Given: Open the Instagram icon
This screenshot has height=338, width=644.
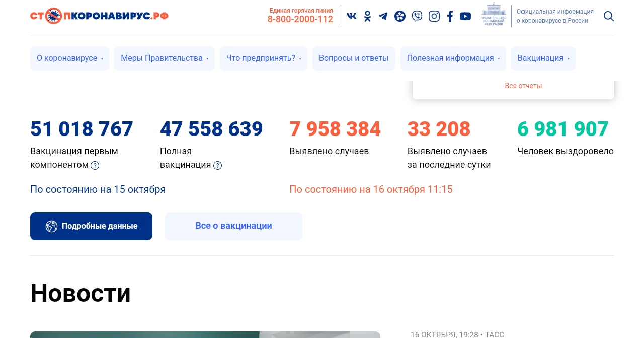Looking at the screenshot, I should pyautogui.click(x=434, y=16).
